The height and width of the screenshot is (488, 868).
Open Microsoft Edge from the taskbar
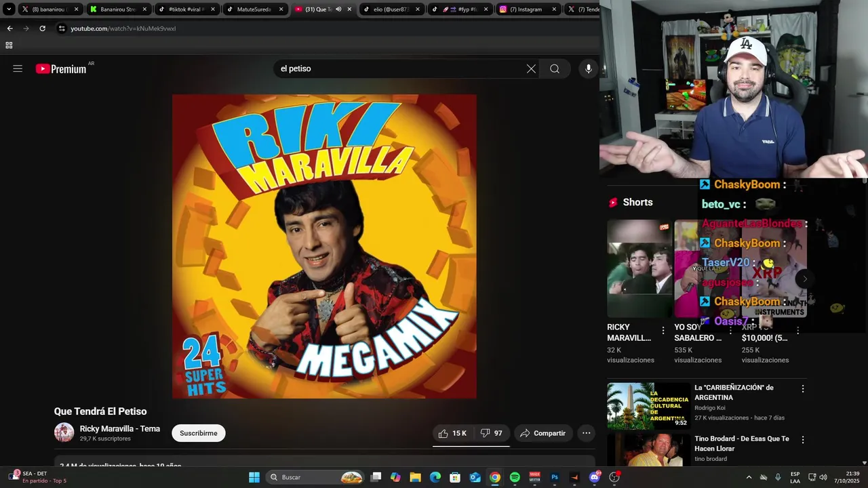point(435,477)
